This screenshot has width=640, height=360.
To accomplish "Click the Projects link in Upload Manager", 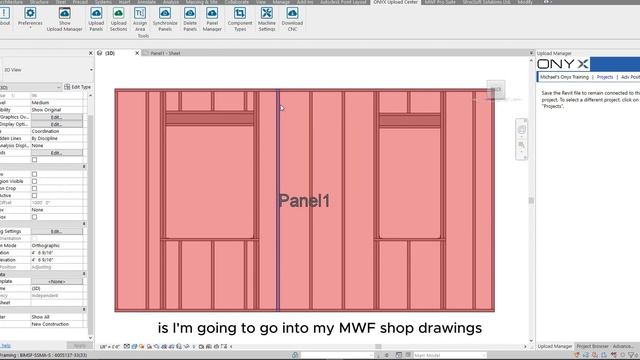I will coord(604,77).
